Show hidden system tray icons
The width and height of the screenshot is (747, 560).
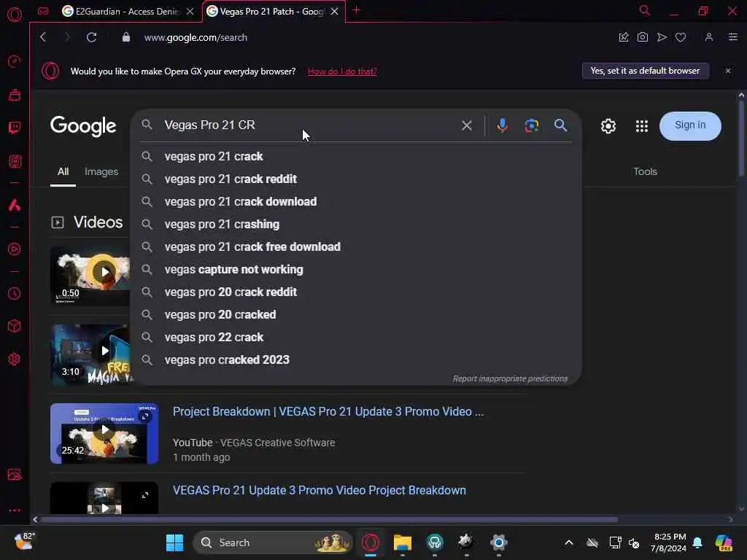click(x=569, y=542)
